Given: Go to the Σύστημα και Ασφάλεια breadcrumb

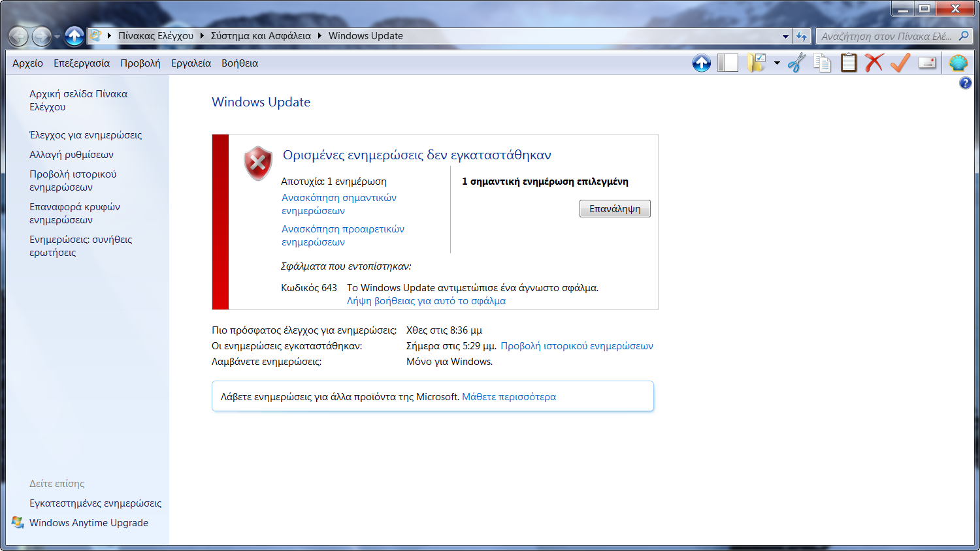Looking at the screenshot, I should pyautogui.click(x=261, y=36).
